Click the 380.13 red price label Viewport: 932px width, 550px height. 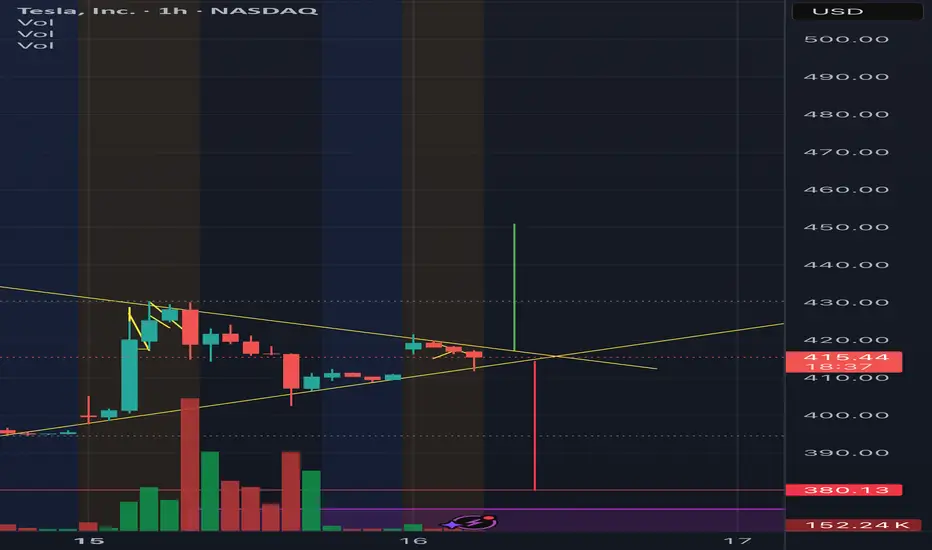click(844, 490)
